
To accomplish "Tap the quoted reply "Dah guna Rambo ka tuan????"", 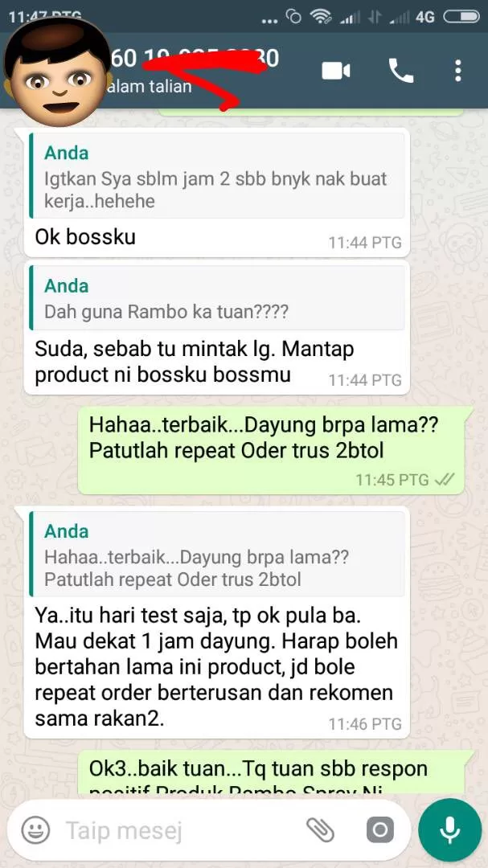I will click(218, 298).
